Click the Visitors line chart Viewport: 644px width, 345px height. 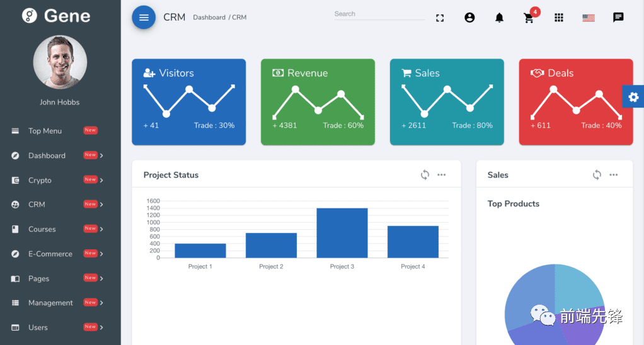pyautogui.click(x=189, y=99)
